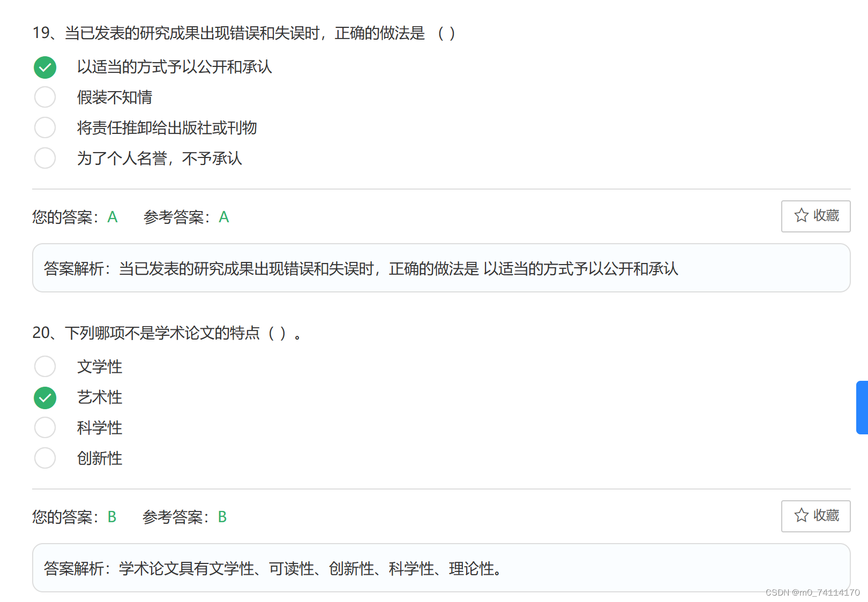Click 答案解析 box under question 19

[x=442, y=268]
